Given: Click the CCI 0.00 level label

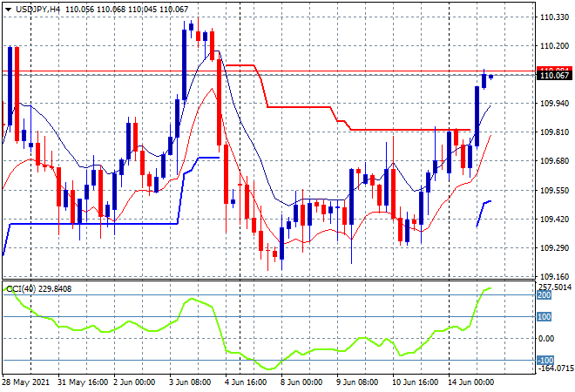Looking at the screenshot, I should pyautogui.click(x=546, y=339).
